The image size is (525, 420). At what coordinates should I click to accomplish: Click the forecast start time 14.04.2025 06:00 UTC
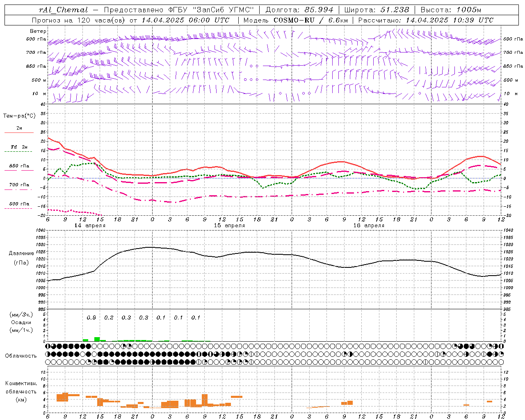click(185, 20)
